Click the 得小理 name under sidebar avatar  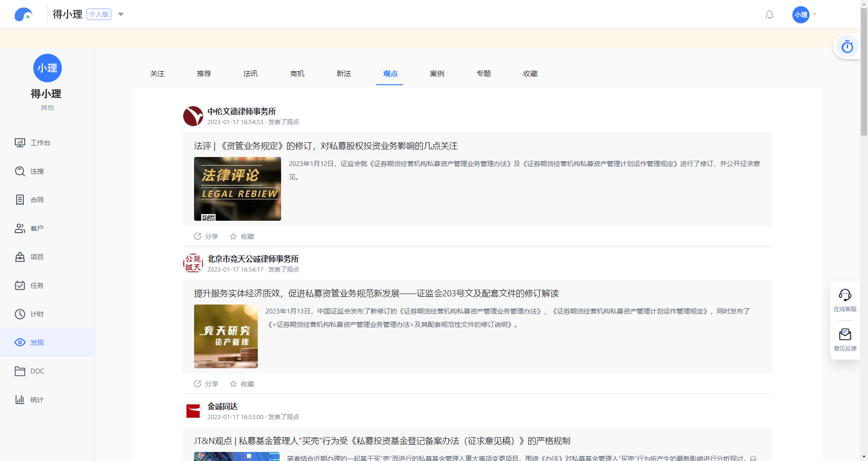click(x=46, y=94)
